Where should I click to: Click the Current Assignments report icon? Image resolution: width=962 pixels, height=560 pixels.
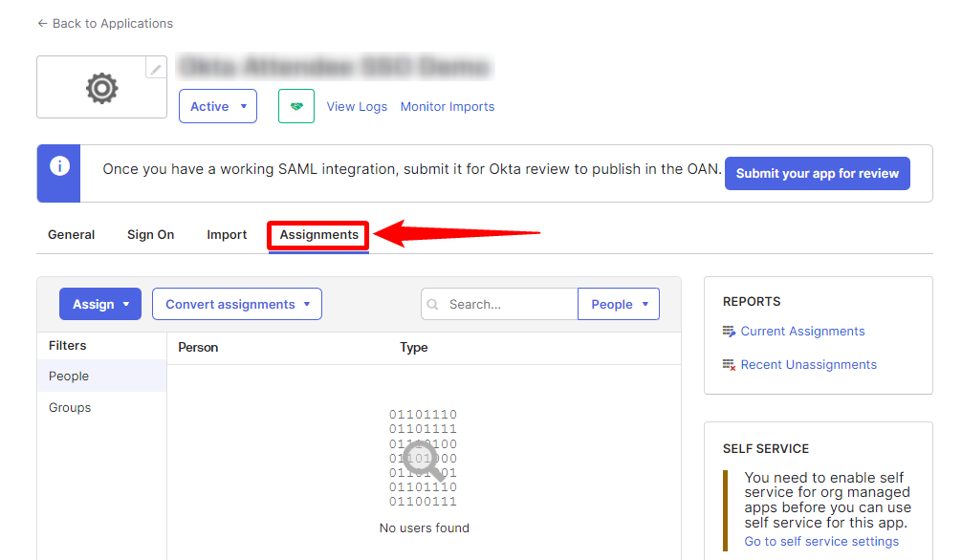click(730, 332)
